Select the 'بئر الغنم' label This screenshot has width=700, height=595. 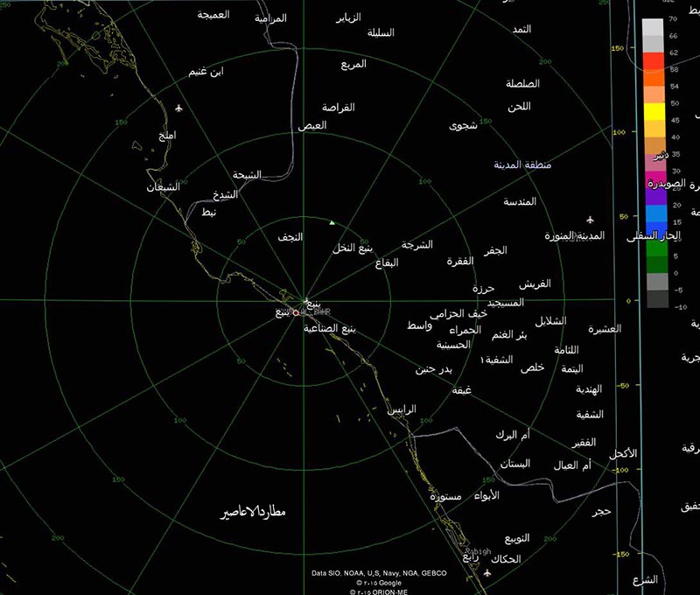(x=509, y=335)
